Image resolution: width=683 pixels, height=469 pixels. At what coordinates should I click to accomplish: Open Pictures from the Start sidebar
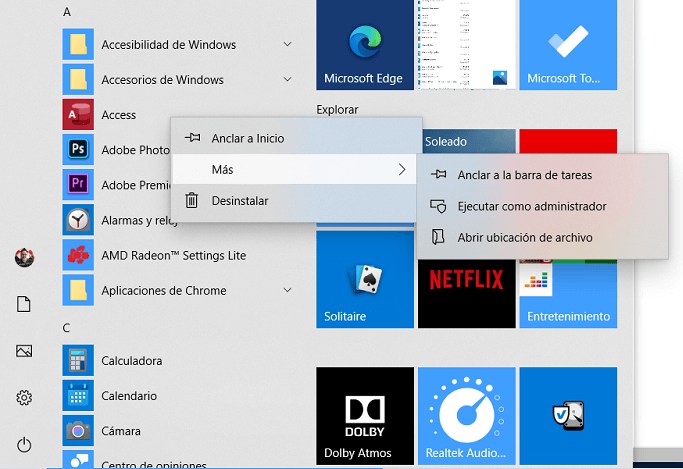24,351
